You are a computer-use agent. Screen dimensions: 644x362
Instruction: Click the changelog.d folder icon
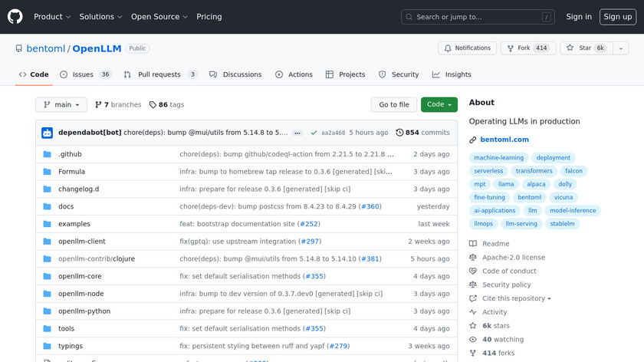tap(48, 189)
